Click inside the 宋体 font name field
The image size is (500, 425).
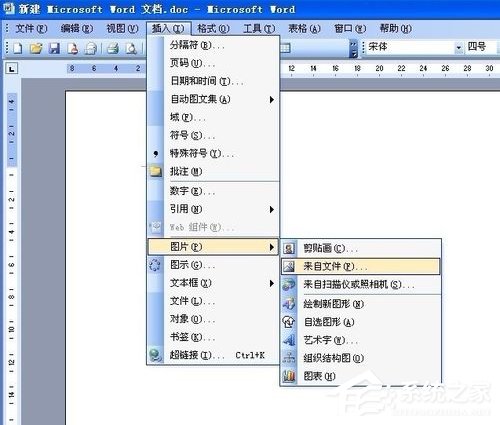point(411,47)
